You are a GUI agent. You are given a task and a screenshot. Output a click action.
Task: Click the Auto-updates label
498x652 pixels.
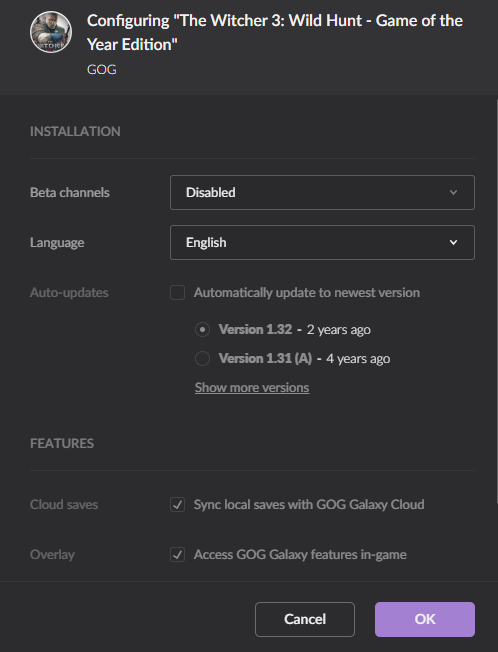click(69, 293)
